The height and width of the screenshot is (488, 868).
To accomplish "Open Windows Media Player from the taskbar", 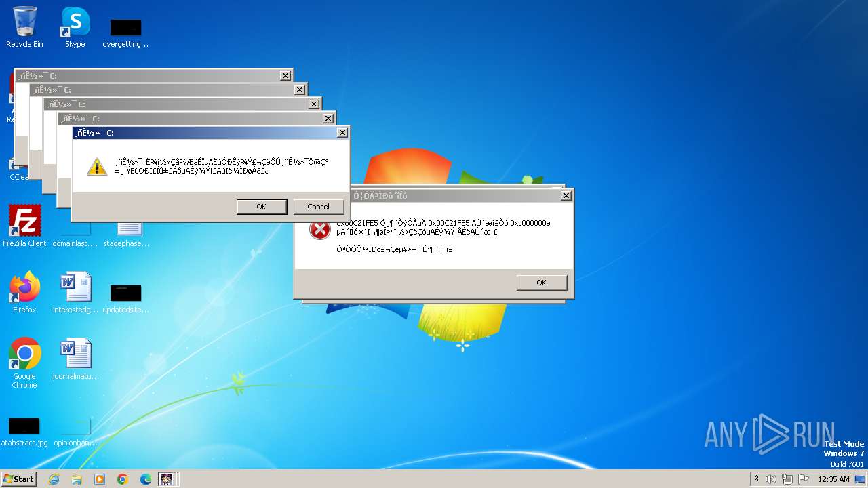I will (x=100, y=479).
